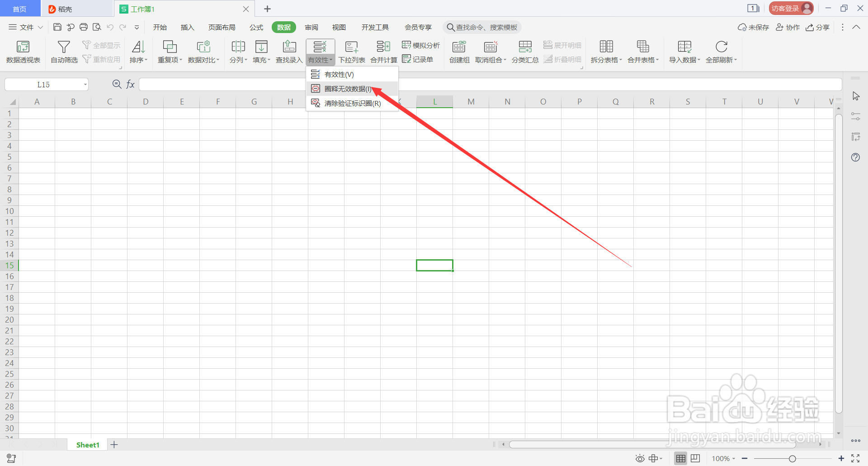The width and height of the screenshot is (868, 466).
Task: Switch to the 页面布局 page layout tab
Action: 222,27
